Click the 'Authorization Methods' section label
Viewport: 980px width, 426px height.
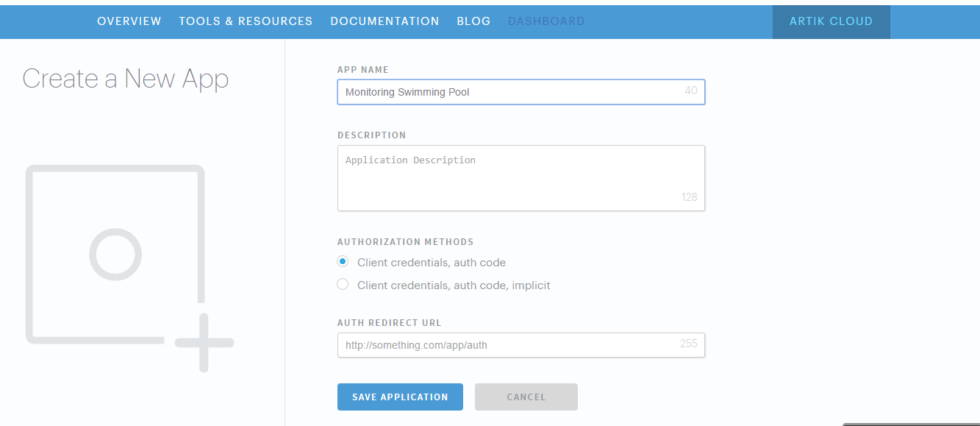coord(405,242)
